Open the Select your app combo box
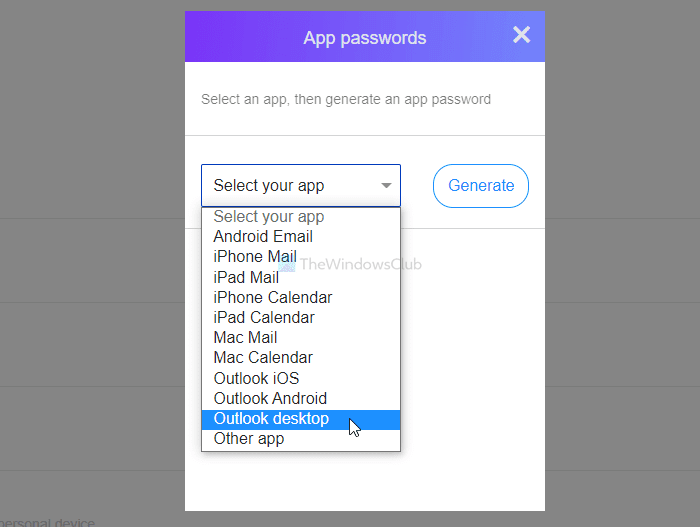This screenshot has width=700, height=527. [301, 185]
